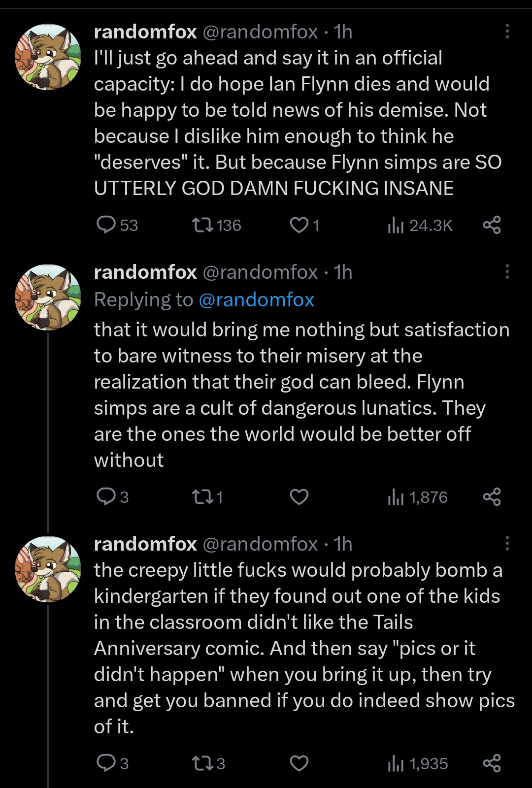Reply to the second tweet about satisfaction
532x788 pixels.
[x=106, y=496]
